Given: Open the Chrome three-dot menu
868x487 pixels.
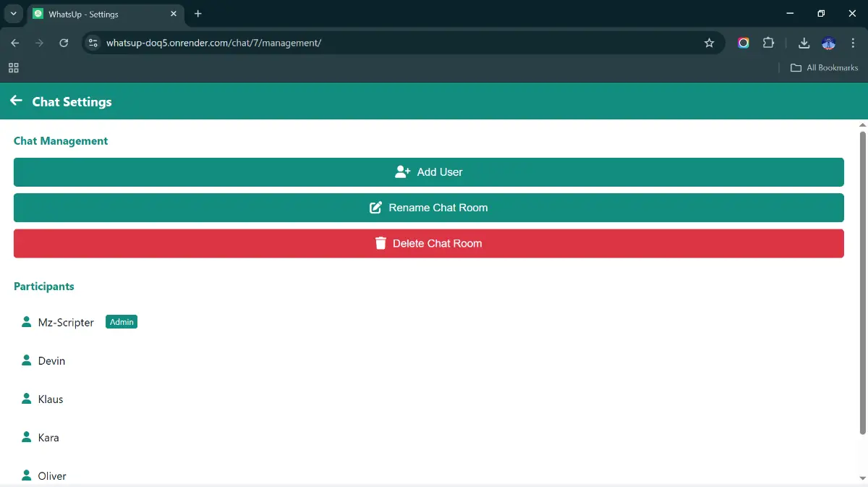Looking at the screenshot, I should click(854, 43).
